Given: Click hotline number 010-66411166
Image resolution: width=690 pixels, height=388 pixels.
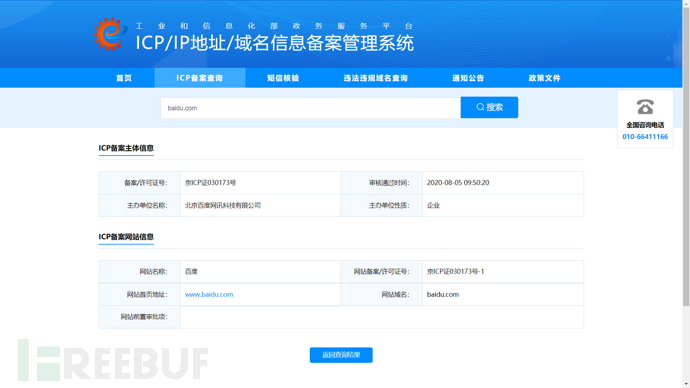Looking at the screenshot, I should pos(645,136).
